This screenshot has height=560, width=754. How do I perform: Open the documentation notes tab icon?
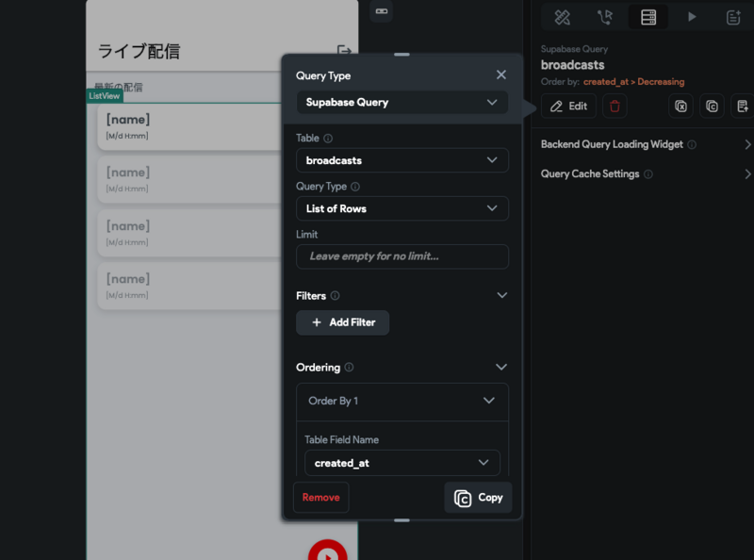733,17
